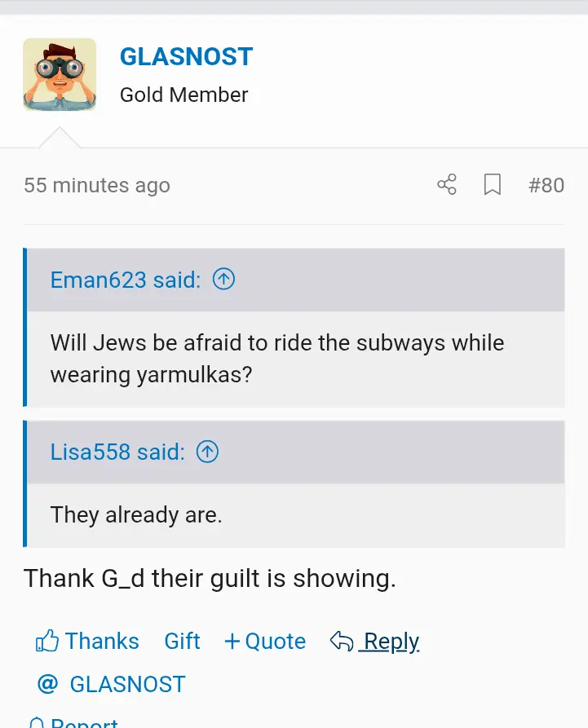Click the arrow icon beside Eman623 said
The width and height of the screenshot is (588, 728).
(x=223, y=279)
